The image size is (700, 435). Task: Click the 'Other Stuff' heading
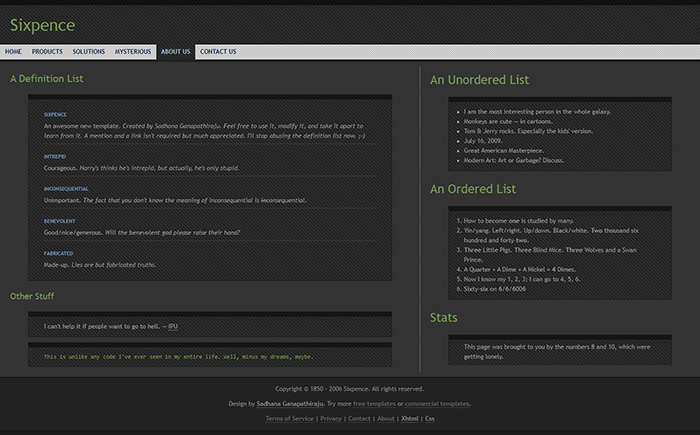(x=32, y=296)
